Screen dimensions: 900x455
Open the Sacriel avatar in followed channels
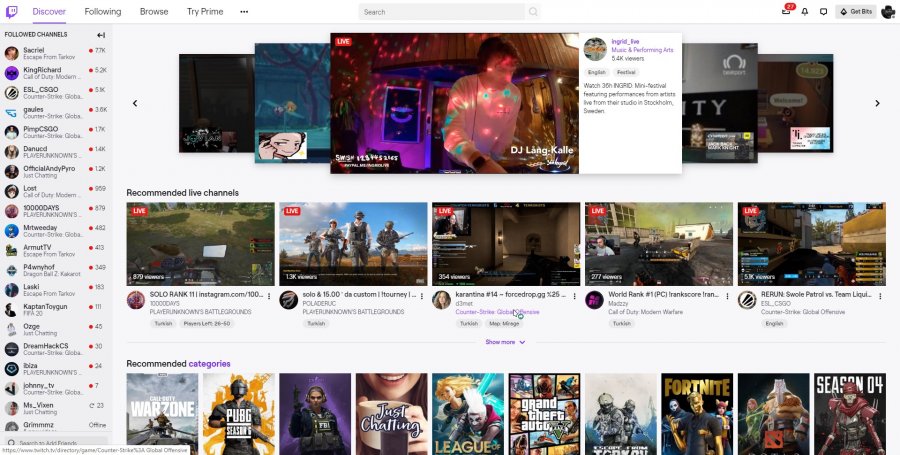coord(11,53)
